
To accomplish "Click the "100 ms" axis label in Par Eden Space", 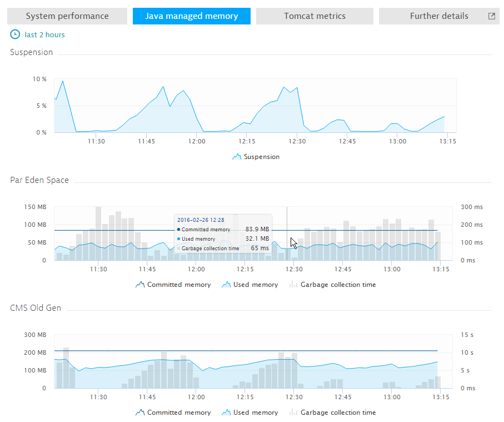I will pos(472,242).
